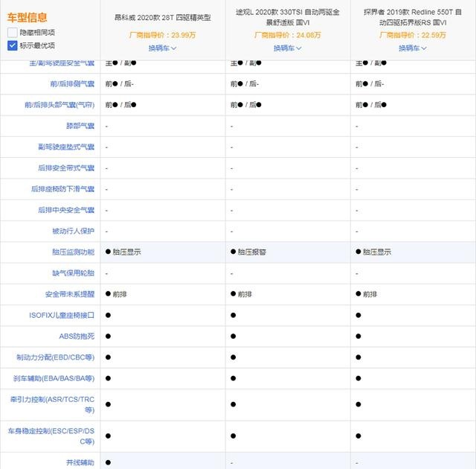Click 制动力分配(EBD/CBC等) parameter label
This screenshot has height=469, width=476.
pyautogui.click(x=55, y=357)
